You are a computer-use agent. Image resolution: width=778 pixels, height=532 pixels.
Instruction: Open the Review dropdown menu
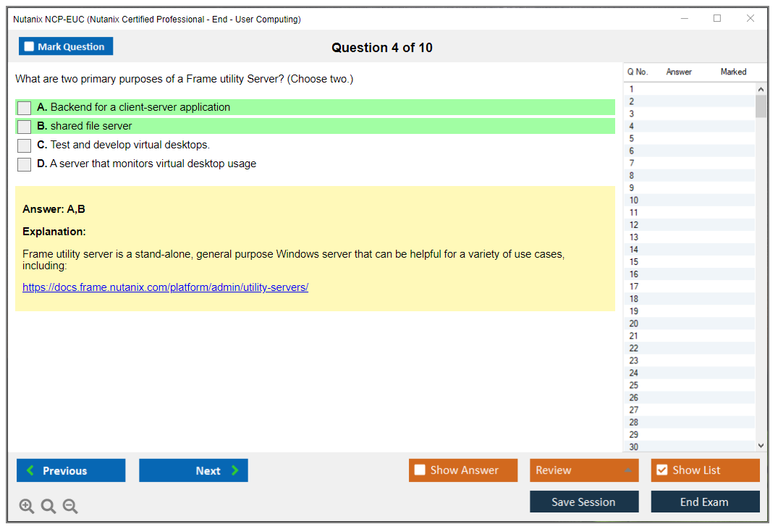pos(584,470)
